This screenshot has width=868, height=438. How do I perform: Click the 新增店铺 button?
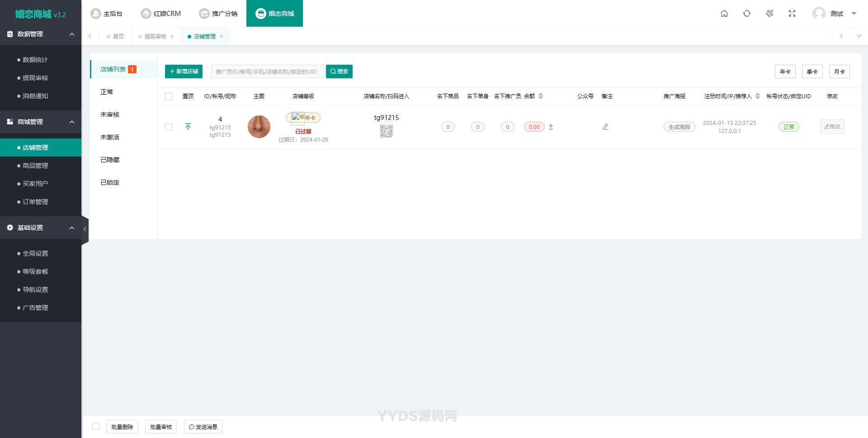(184, 71)
